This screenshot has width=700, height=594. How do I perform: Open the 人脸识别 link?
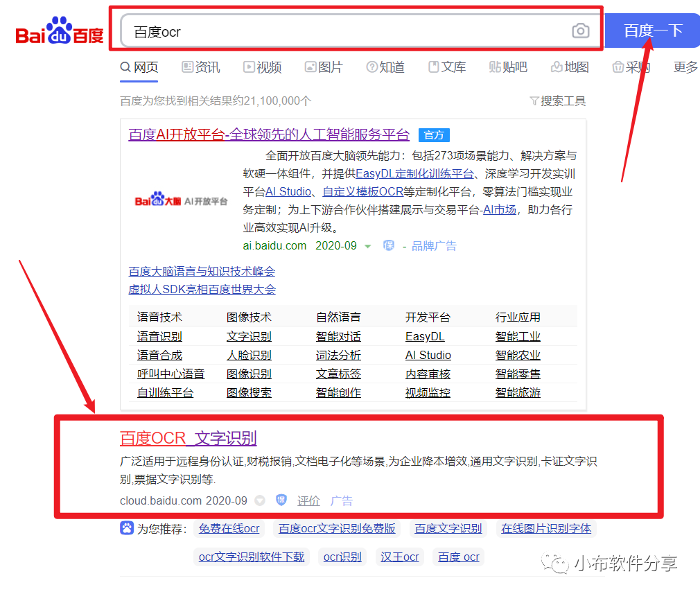(x=249, y=355)
